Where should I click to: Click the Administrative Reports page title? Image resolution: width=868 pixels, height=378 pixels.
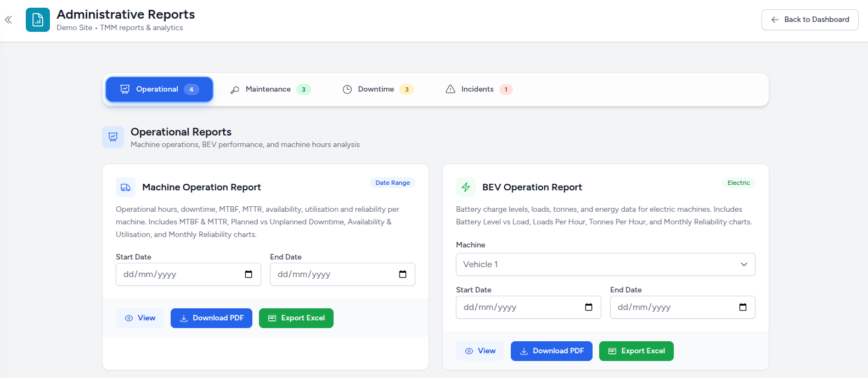click(126, 14)
